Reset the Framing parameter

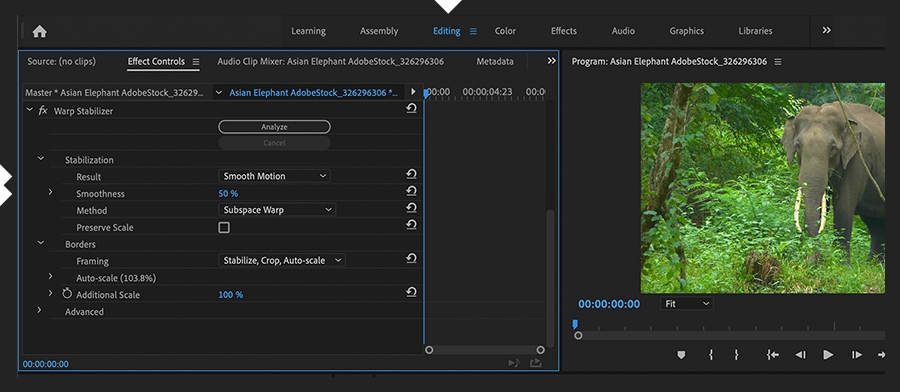pyautogui.click(x=411, y=258)
